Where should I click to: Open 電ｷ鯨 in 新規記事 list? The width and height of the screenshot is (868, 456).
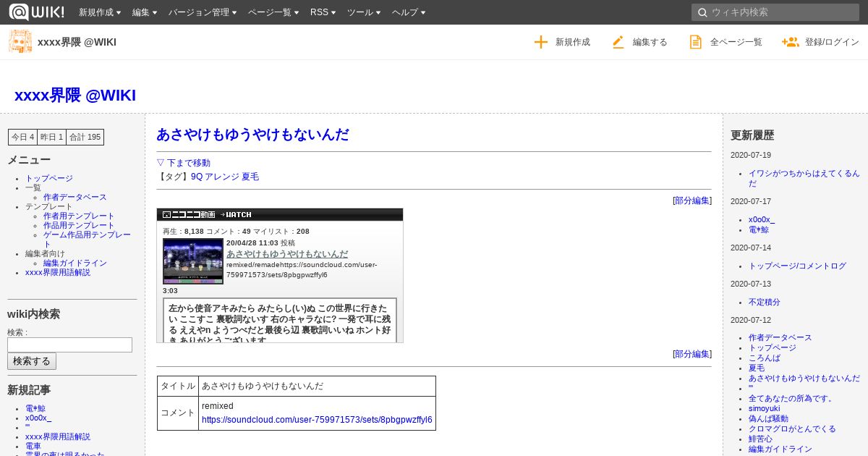(35, 408)
